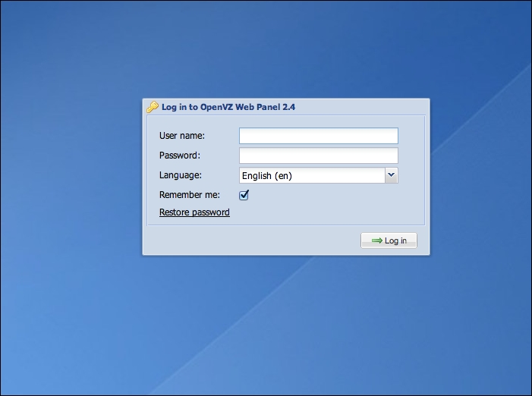532x396 pixels.
Task: Submit credentials with the Log in button
Action: coord(389,240)
